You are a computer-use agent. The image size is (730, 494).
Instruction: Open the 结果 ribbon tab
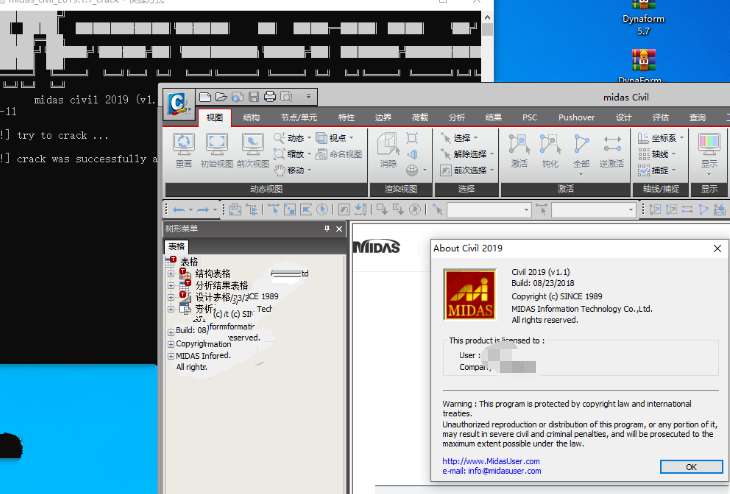pyautogui.click(x=493, y=117)
